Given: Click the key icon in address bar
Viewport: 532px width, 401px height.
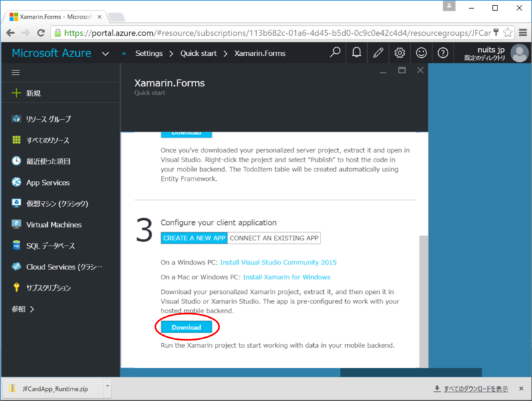Looking at the screenshot, I should (496, 33).
